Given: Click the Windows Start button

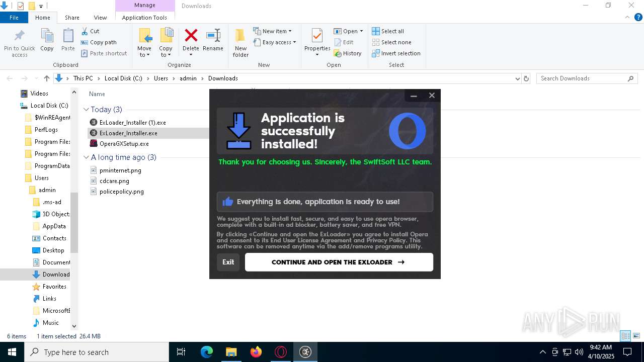Looking at the screenshot, I should tap(12, 352).
